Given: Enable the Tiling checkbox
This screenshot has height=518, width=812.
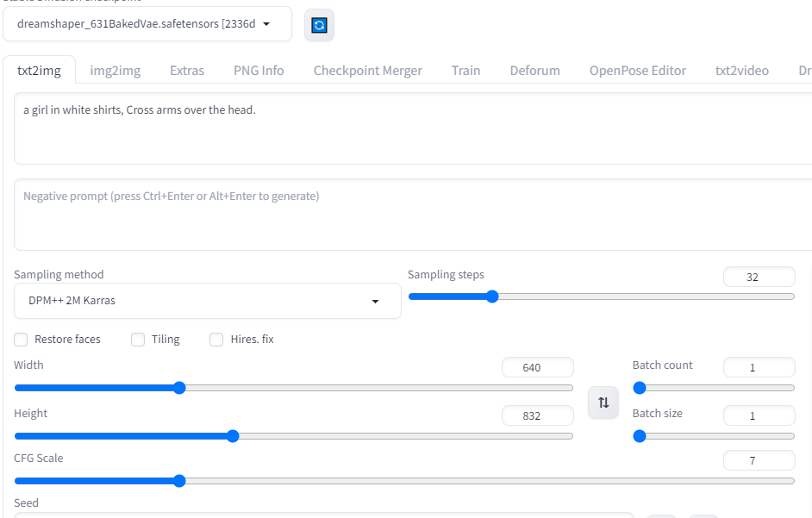Looking at the screenshot, I should tap(138, 340).
